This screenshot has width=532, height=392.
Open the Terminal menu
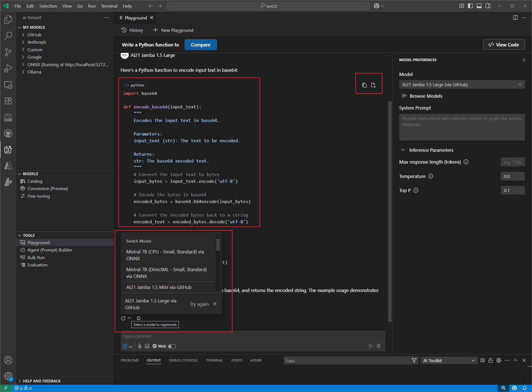click(109, 6)
